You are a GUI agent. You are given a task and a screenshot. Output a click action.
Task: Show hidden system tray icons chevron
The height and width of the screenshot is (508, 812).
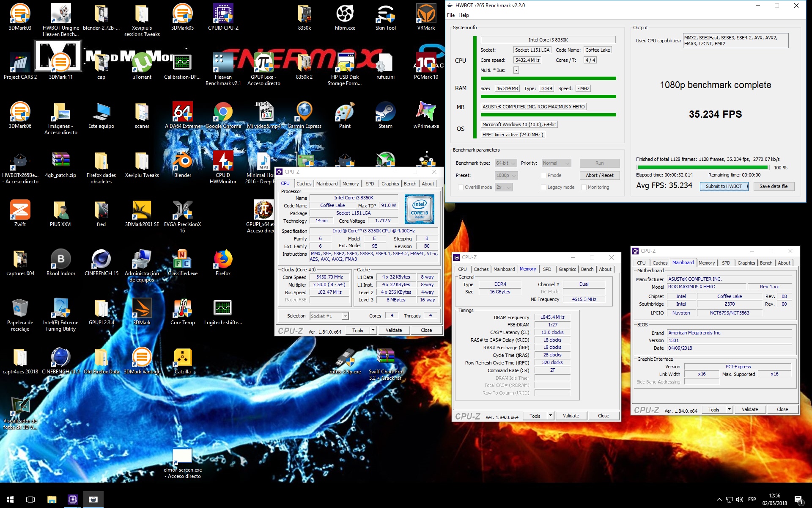click(x=719, y=500)
